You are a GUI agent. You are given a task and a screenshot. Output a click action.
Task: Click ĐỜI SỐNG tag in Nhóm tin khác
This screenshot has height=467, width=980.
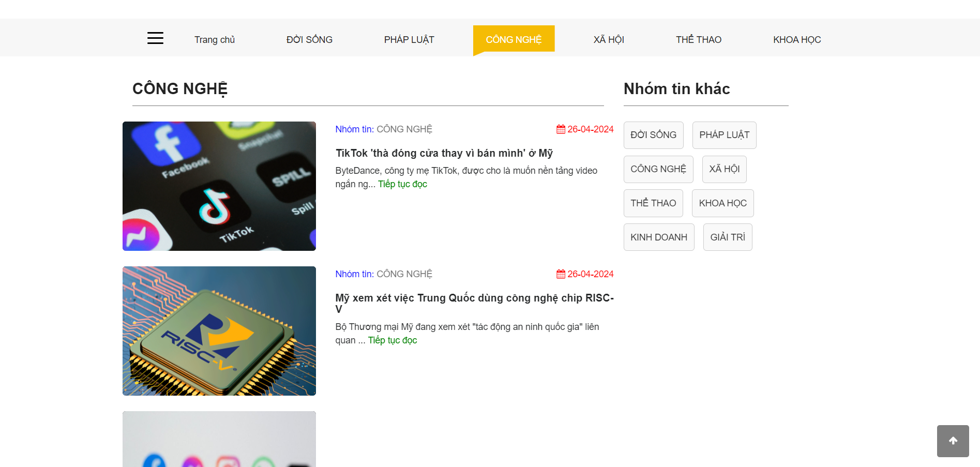(654, 135)
